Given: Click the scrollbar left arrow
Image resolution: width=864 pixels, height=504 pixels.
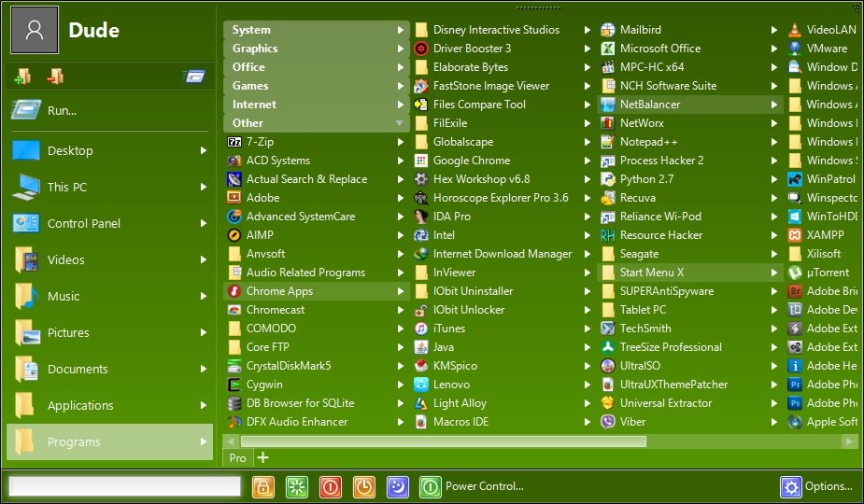Looking at the screenshot, I should (231, 441).
